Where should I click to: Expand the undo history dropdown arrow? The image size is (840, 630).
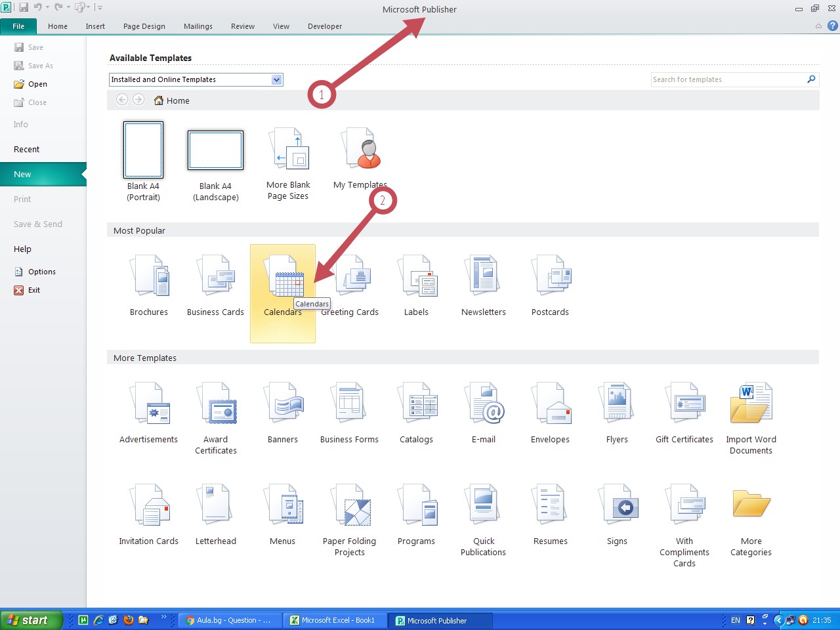coord(47,8)
